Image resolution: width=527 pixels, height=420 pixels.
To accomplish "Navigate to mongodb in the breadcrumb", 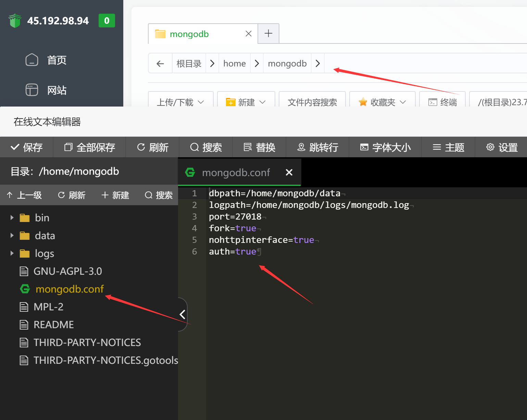I will coord(287,63).
